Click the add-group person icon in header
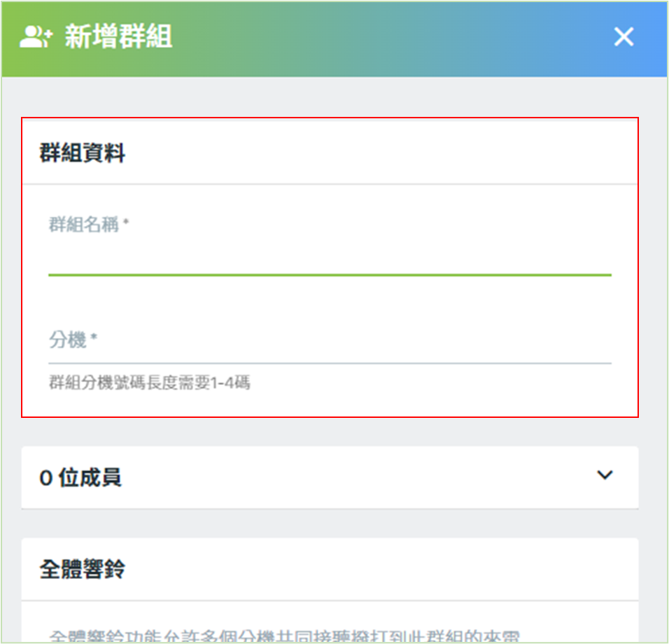The image size is (669, 644). pos(36,36)
